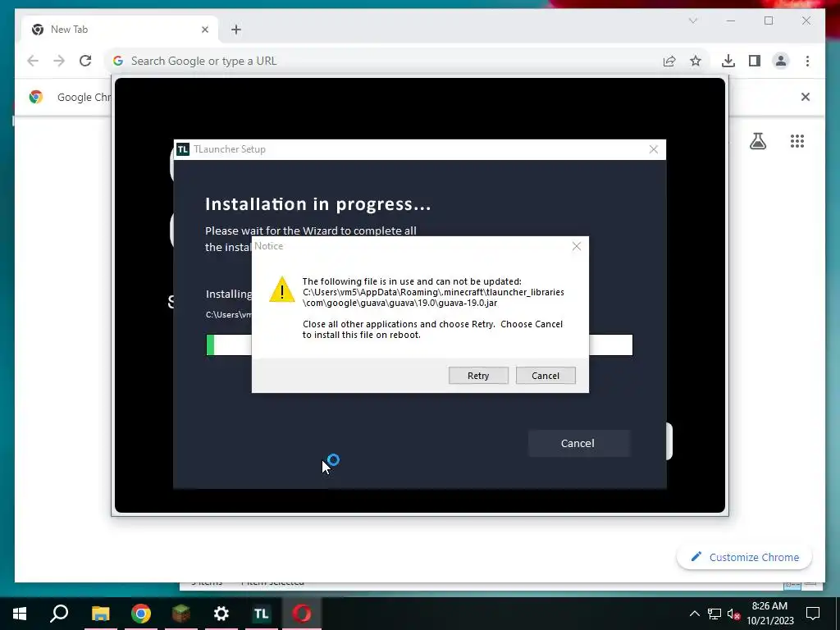Close the New Tab tab
The image size is (840, 630).
[x=204, y=30]
